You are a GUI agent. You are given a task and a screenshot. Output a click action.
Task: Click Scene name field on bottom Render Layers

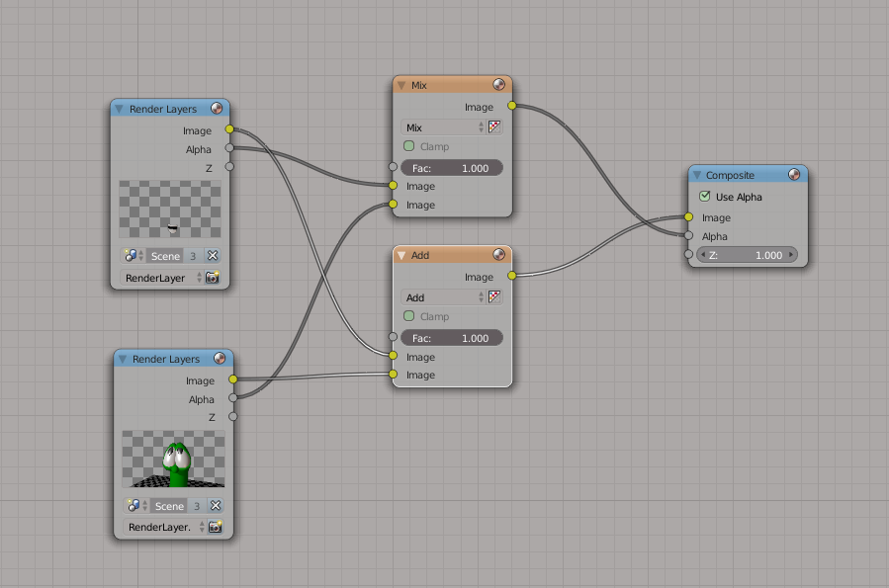tap(169, 506)
